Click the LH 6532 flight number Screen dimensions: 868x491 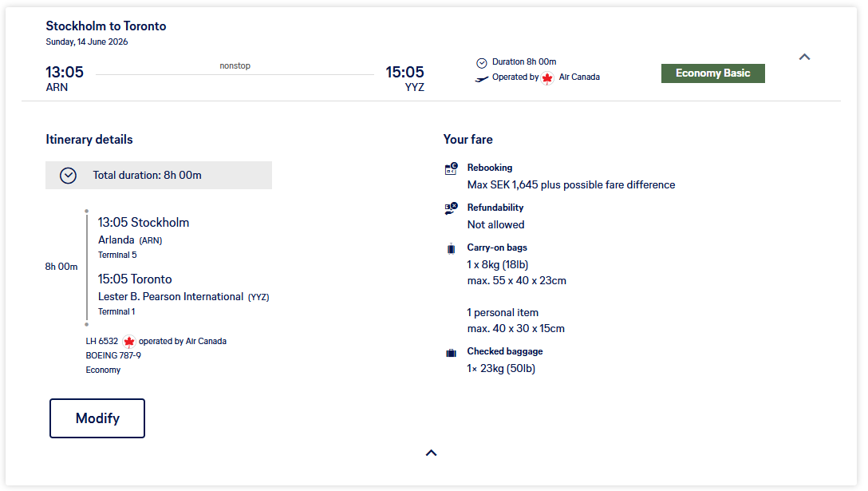[102, 342]
